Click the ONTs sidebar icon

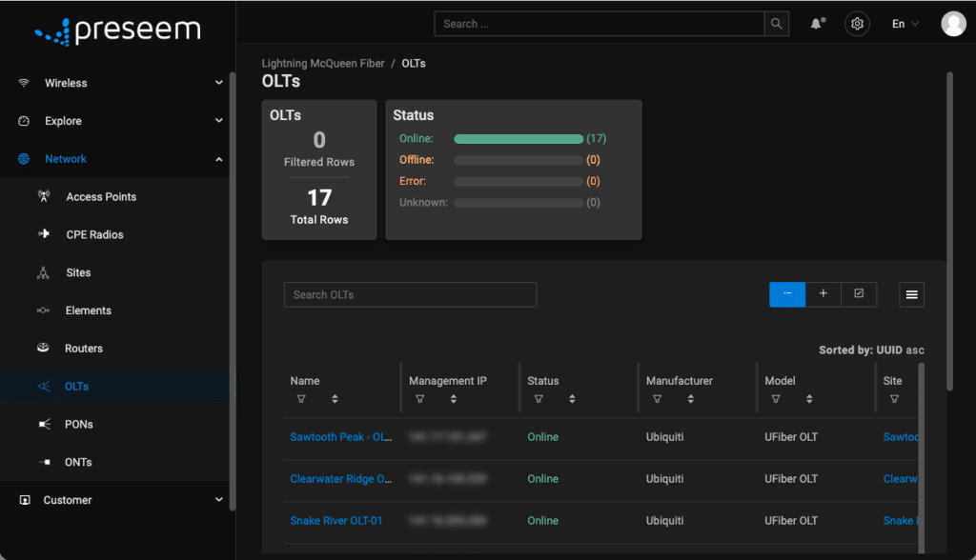click(x=45, y=462)
